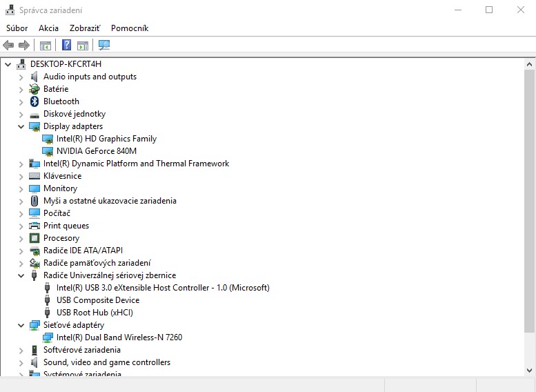Click the Procesory chip icon

[34, 238]
